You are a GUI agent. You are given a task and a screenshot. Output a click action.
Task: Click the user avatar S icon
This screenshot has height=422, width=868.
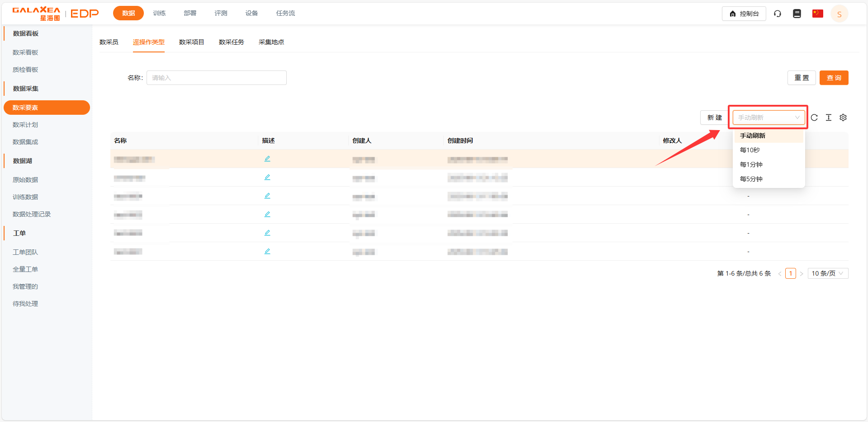839,14
